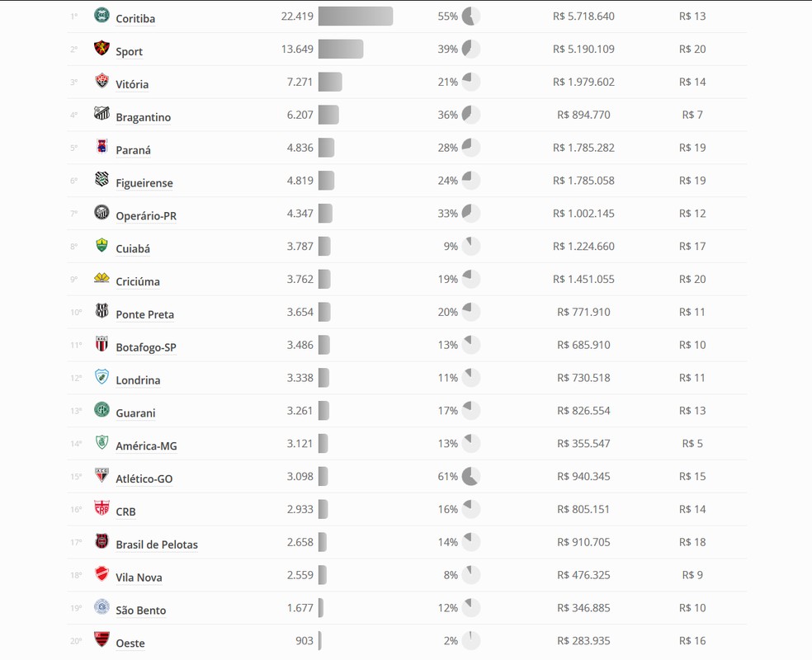Click the São Bento club crest
Viewport: 812px width, 660px height.
(x=101, y=606)
